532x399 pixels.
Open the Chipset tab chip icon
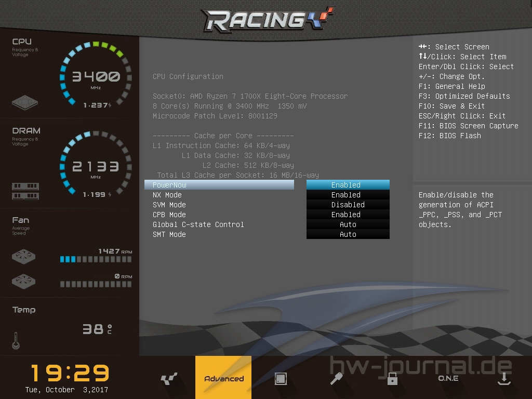click(281, 379)
